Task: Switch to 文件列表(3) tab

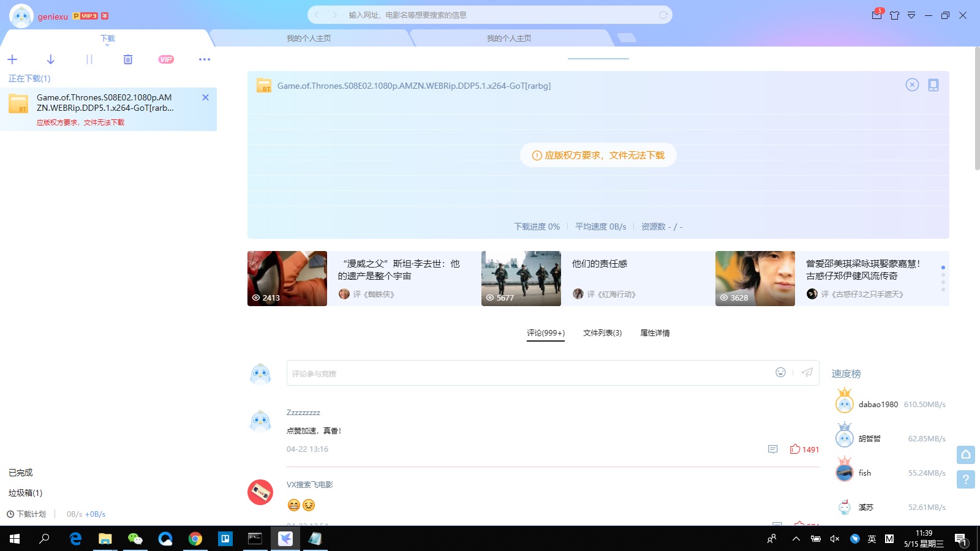Action: (x=602, y=333)
